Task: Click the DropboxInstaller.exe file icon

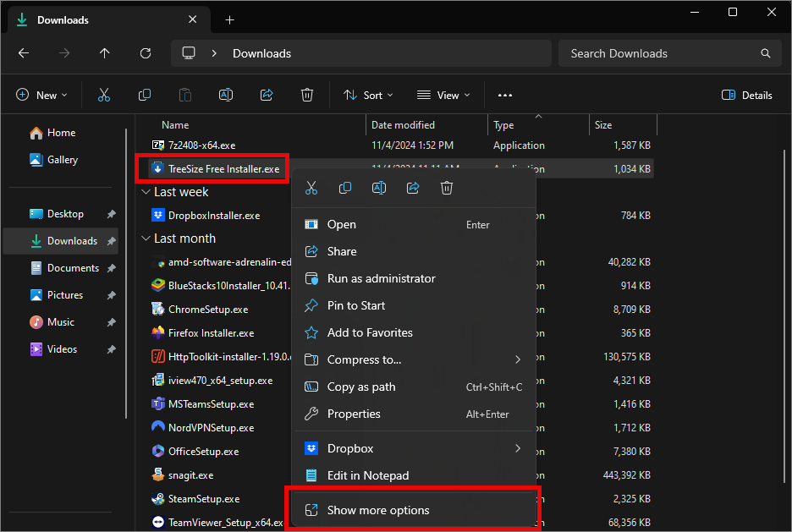Action: point(158,215)
